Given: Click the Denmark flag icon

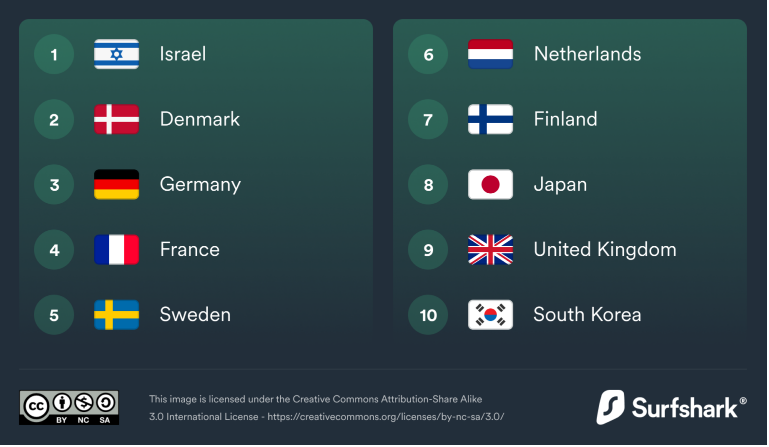Looking at the screenshot, I should click(x=116, y=119).
